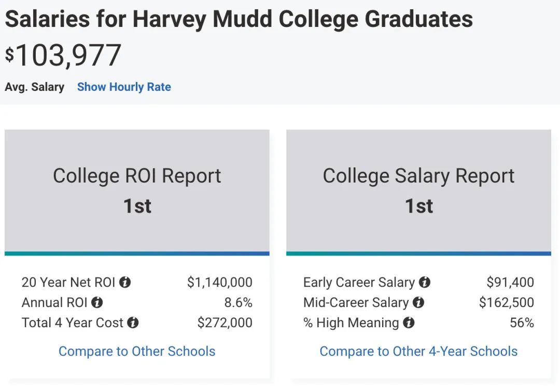Image resolution: width=560 pixels, height=392 pixels.
Task: Select the 8.6% annual ROI value
Action: [238, 303]
